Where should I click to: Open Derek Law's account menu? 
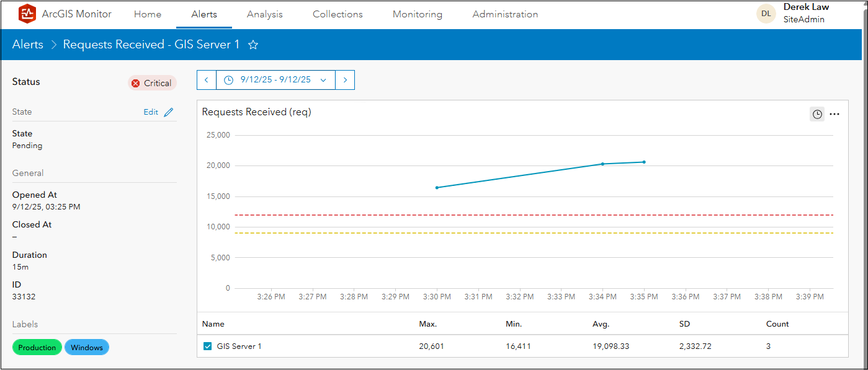point(806,14)
